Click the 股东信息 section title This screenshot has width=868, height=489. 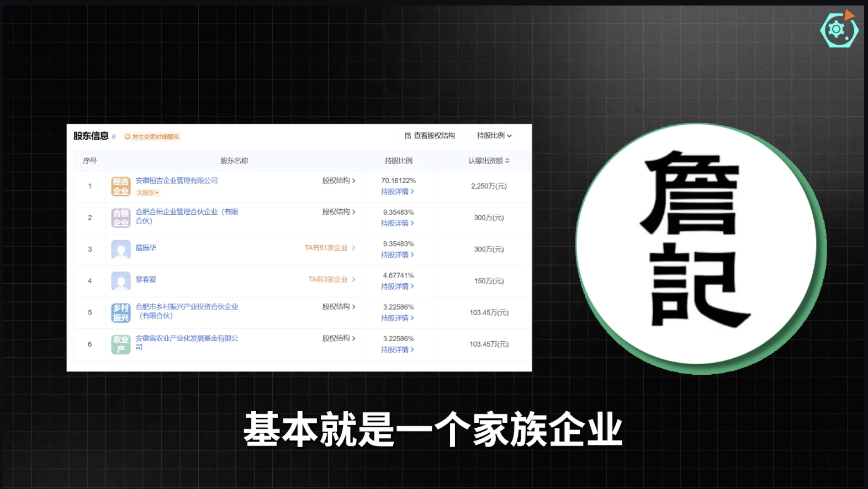pyautogui.click(x=91, y=136)
